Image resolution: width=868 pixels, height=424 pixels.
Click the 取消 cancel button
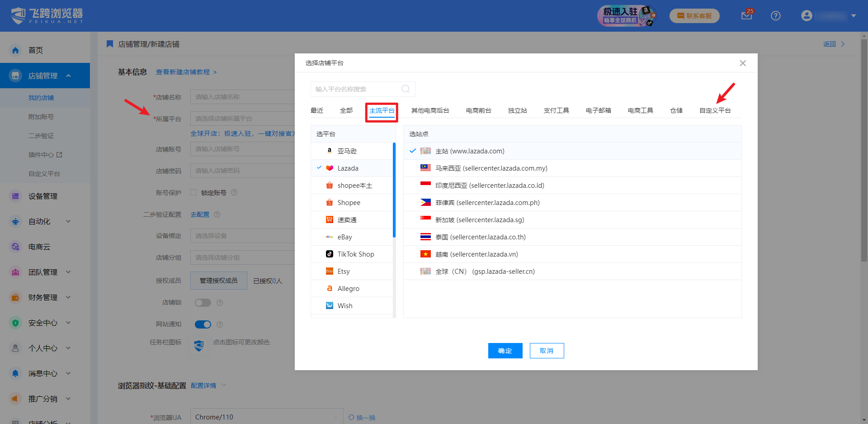point(547,351)
